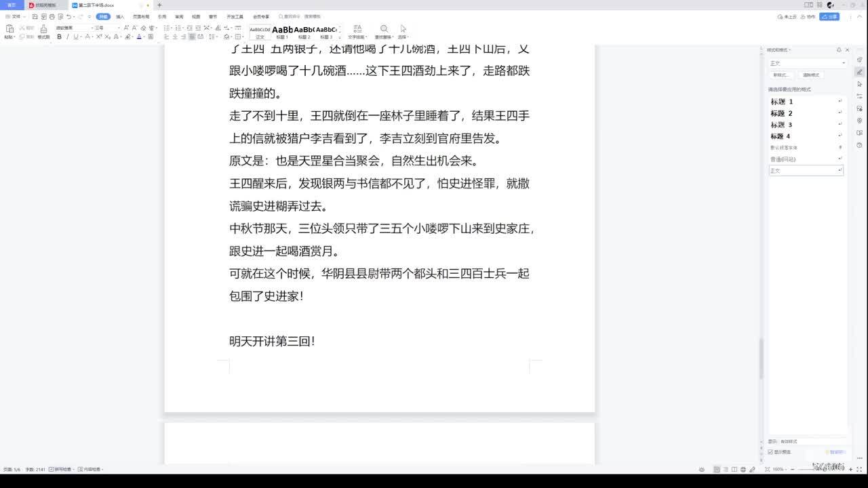Click the italic formatting icon
868x488 pixels.
pyautogui.click(x=67, y=37)
